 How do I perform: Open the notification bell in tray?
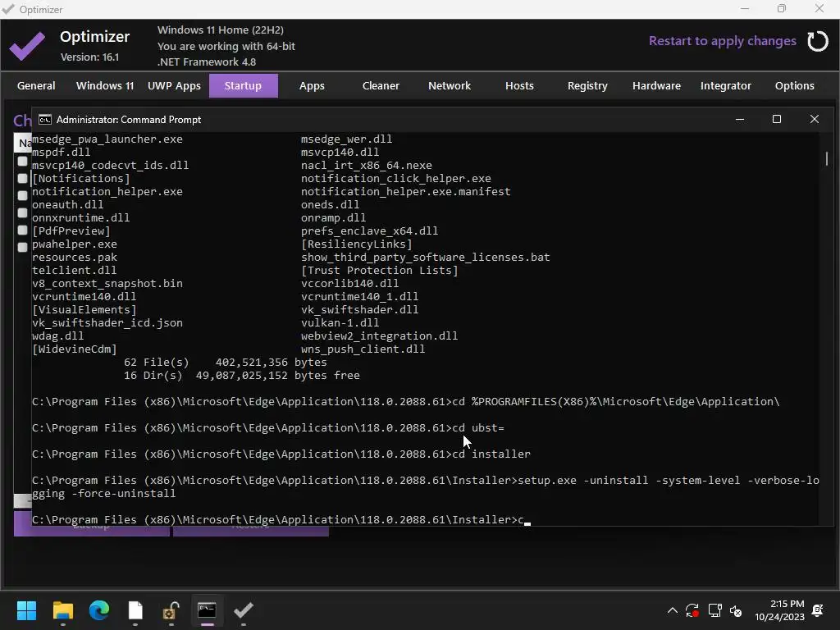(818, 610)
